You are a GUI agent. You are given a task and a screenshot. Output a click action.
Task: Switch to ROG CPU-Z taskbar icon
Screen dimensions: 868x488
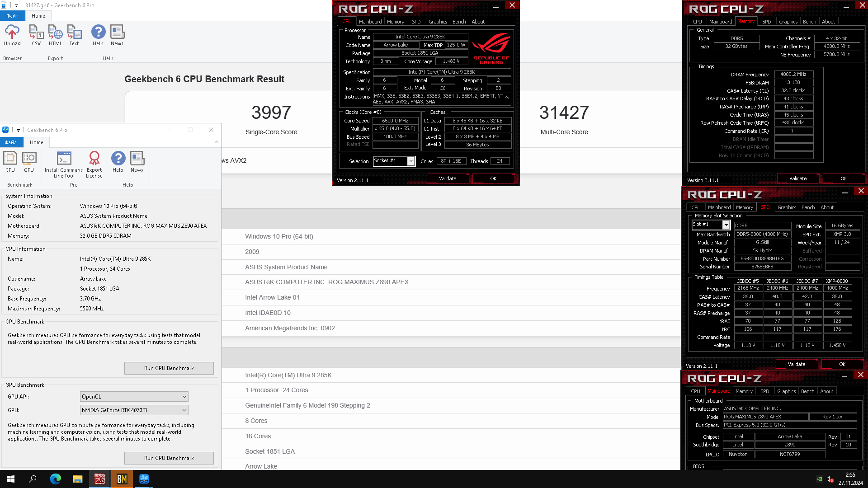point(99,479)
